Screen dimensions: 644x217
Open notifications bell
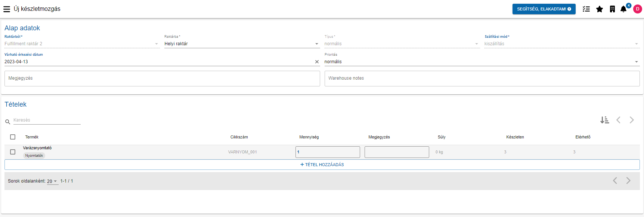click(x=623, y=9)
